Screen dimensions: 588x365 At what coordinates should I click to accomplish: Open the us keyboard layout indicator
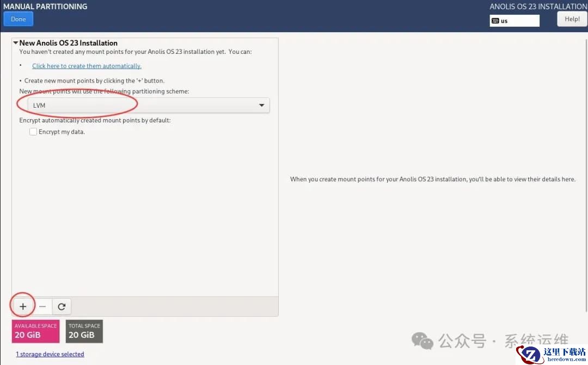[x=514, y=21]
